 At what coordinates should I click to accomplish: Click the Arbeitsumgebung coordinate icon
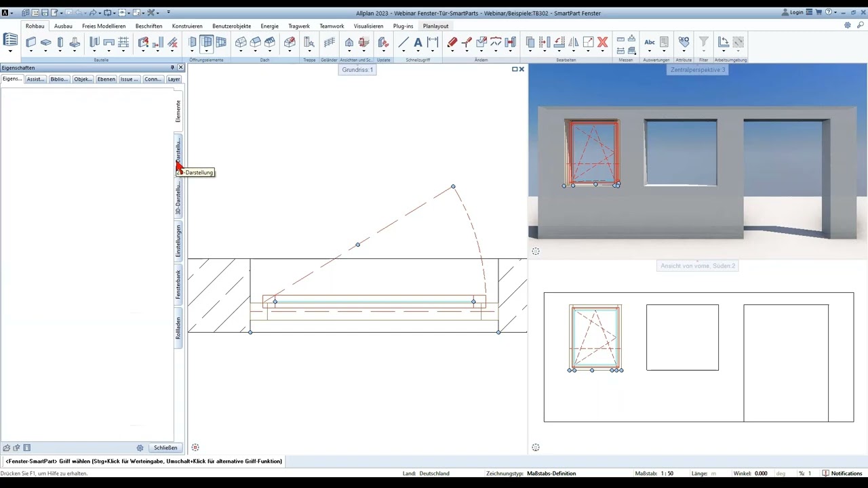(x=724, y=42)
